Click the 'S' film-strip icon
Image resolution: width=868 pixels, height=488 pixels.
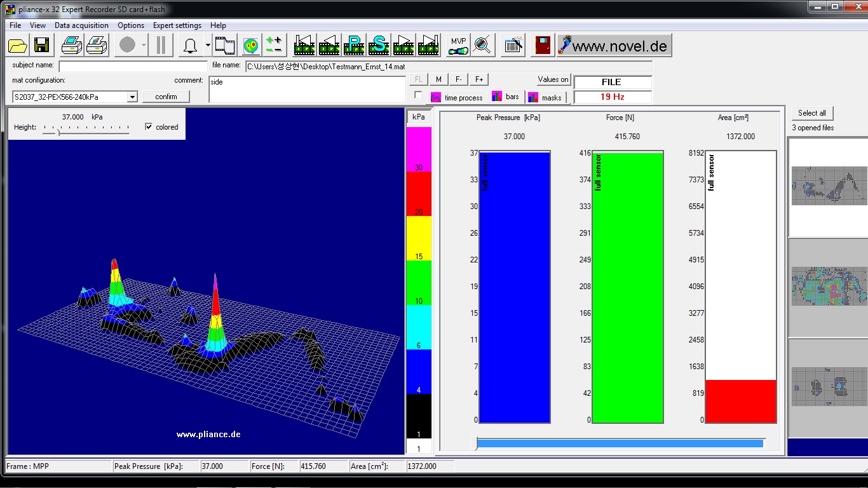click(379, 45)
